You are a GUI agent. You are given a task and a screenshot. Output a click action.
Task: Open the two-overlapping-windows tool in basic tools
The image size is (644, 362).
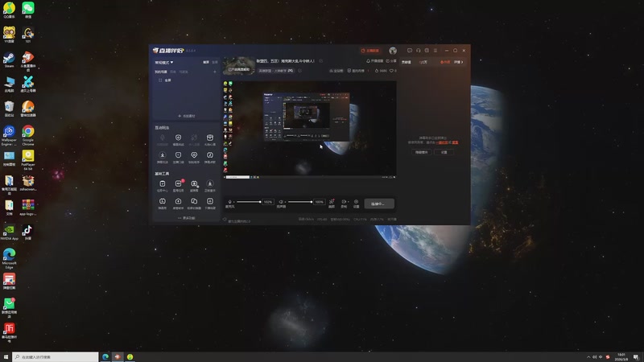194,202
